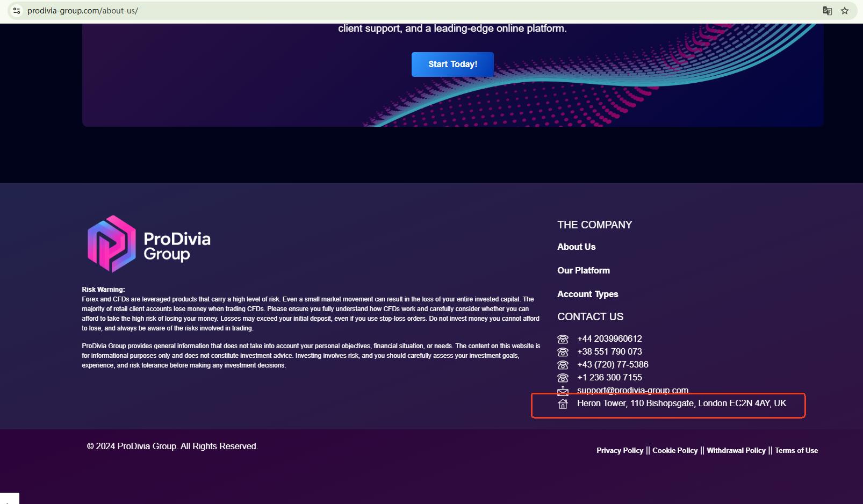Viewport: 863px width, 504px height.
Task: Click the house icon beside Heron Tower address
Action: (563, 404)
